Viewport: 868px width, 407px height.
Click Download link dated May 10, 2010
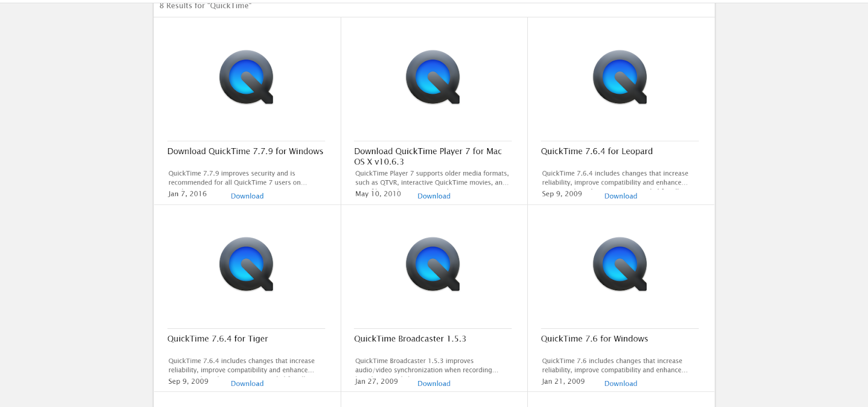(434, 196)
